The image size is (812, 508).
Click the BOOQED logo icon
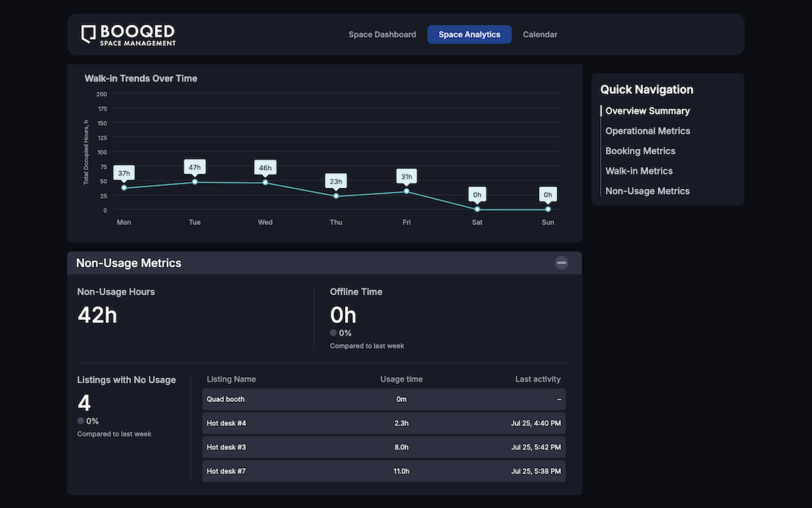click(88, 34)
